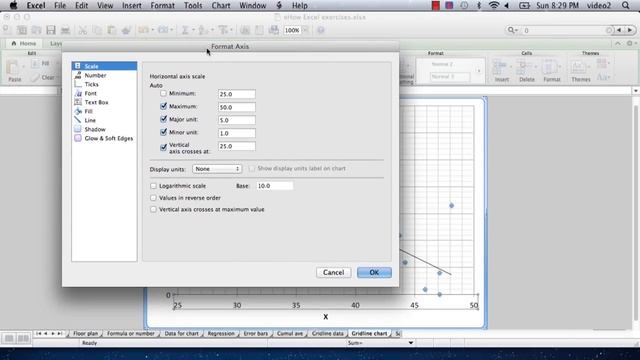Image resolution: width=640 pixels, height=360 pixels.
Task: Open the Tools menu
Action: coord(193,6)
